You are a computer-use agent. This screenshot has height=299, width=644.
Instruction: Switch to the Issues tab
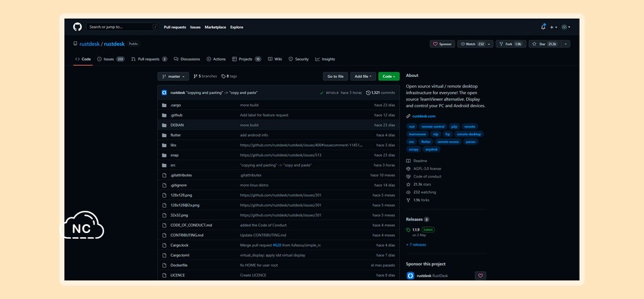coord(111,59)
